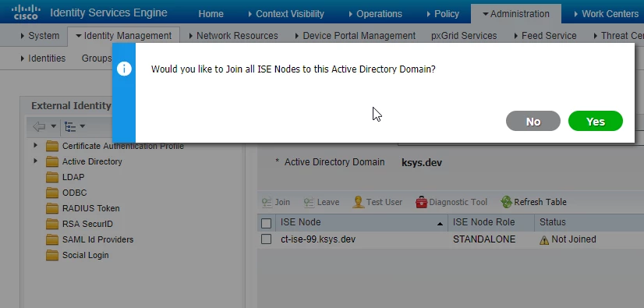Click SAML Id Providers folder icon

52,240
